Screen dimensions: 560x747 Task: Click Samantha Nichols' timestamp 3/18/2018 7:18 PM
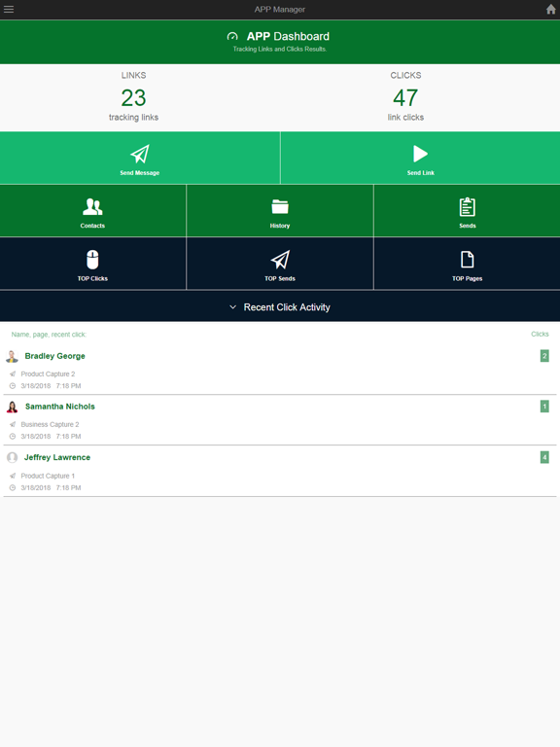click(x=51, y=437)
